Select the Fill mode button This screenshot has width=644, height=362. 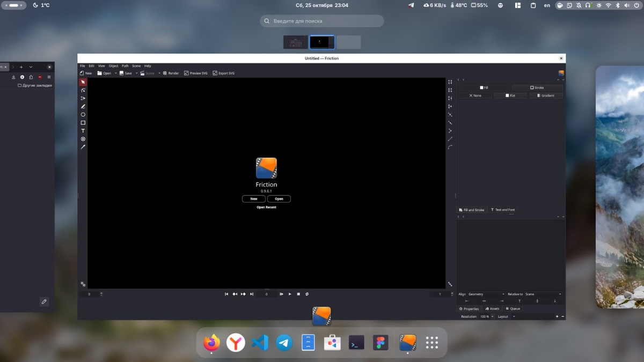coord(484,87)
